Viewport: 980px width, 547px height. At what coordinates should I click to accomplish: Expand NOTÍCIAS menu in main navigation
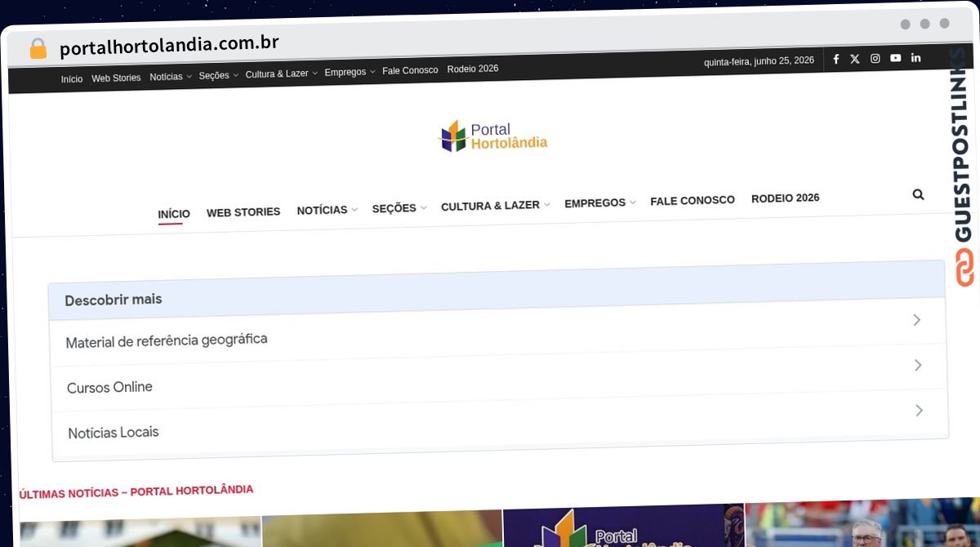point(327,210)
